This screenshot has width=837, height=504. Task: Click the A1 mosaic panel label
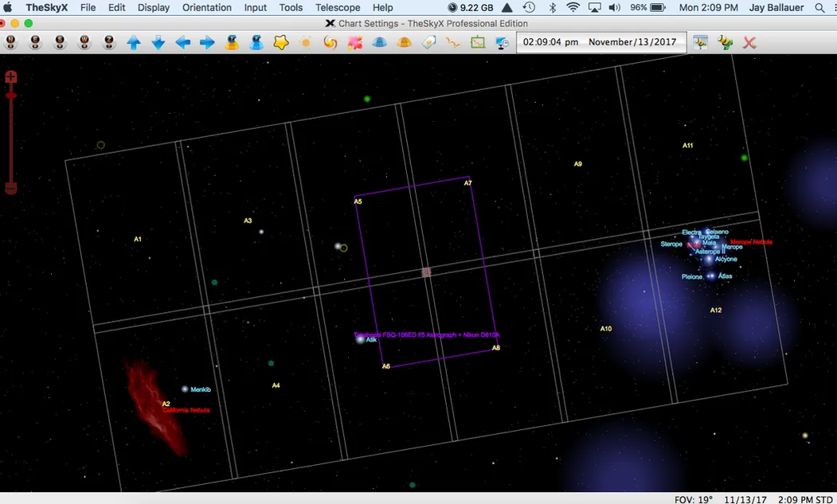pyautogui.click(x=138, y=239)
